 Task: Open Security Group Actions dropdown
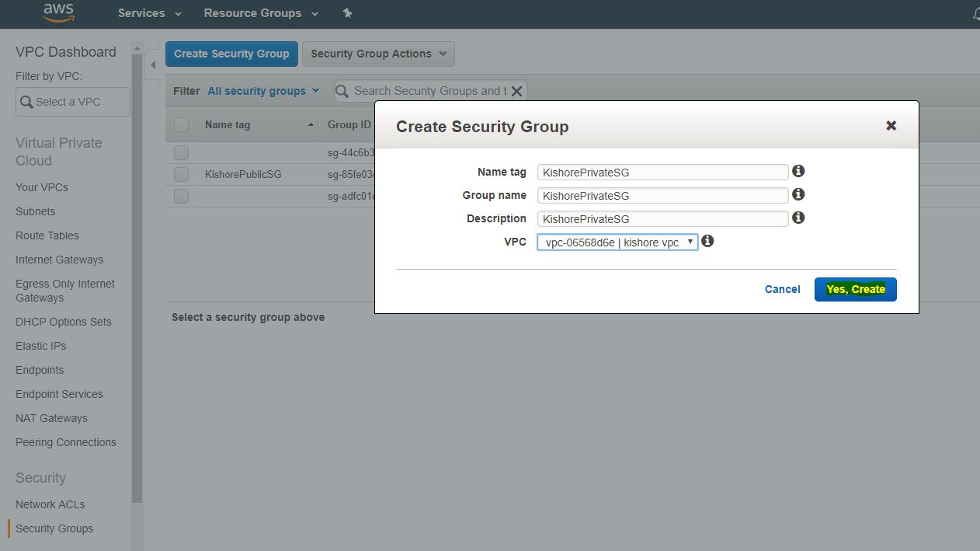tap(378, 54)
